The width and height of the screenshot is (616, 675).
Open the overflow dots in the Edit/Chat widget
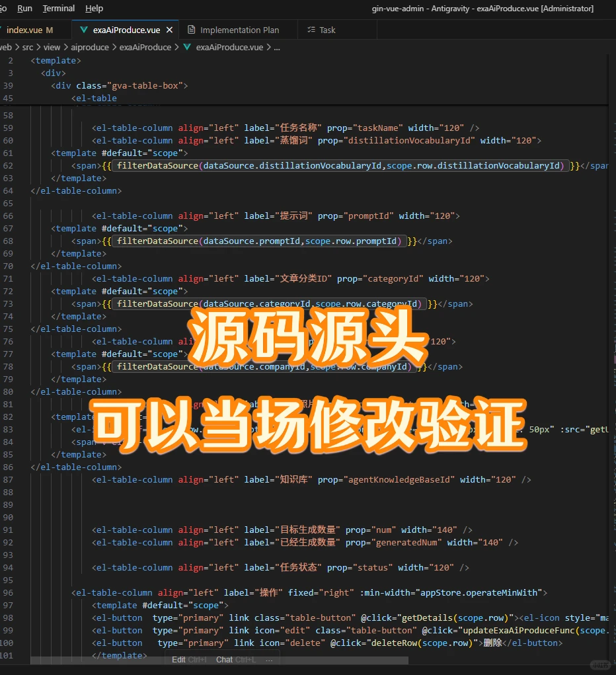click(268, 660)
